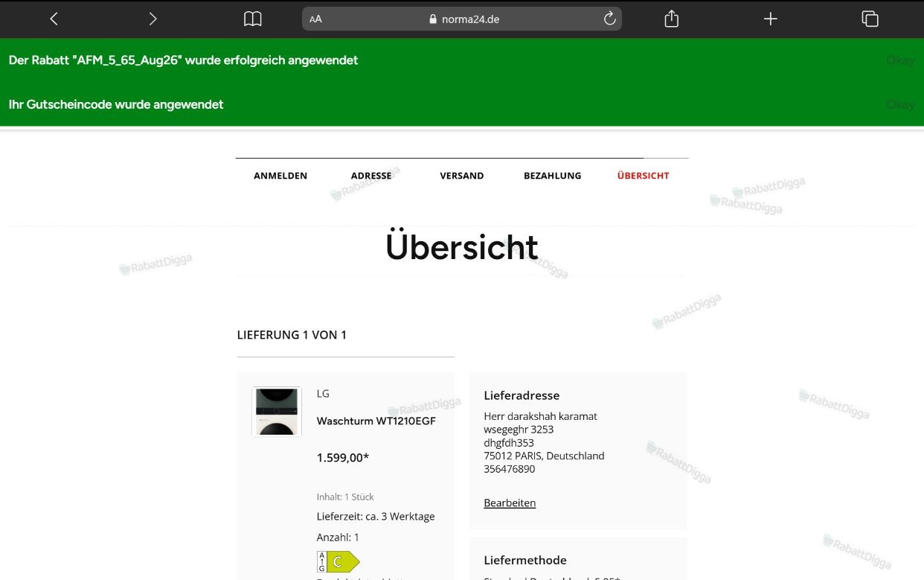Reload the norma24.de page
Screen dimensions: 924x580
pos(609,19)
